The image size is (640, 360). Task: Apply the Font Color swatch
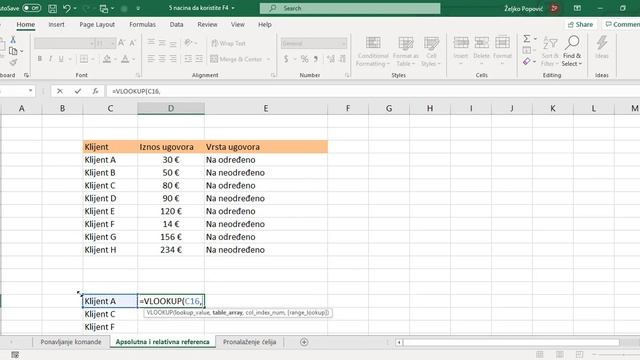coord(125,59)
